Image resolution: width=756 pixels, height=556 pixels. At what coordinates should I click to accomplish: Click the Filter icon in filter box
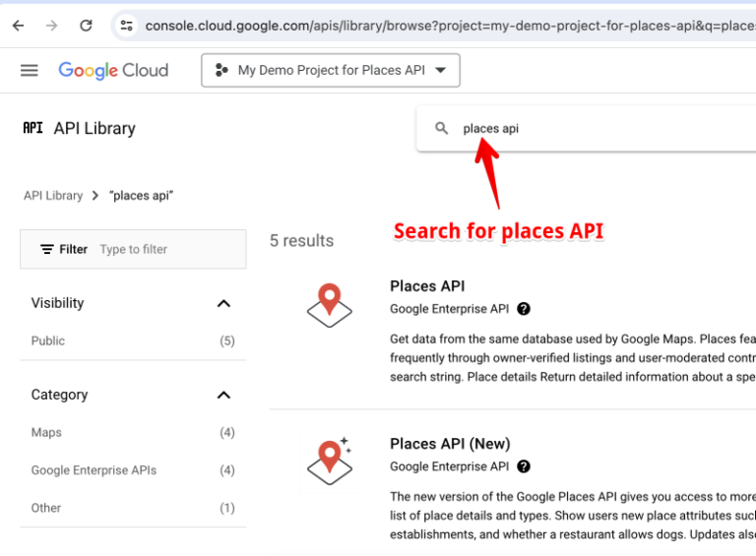coord(47,249)
